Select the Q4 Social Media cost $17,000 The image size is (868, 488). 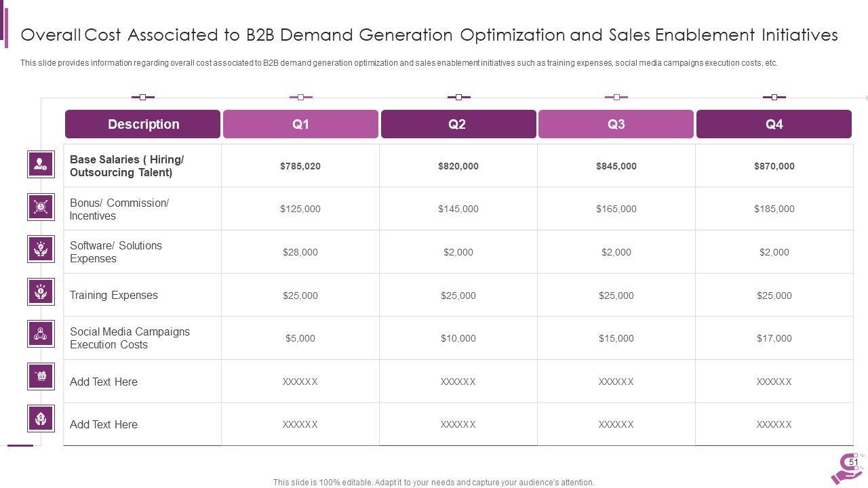click(x=774, y=338)
